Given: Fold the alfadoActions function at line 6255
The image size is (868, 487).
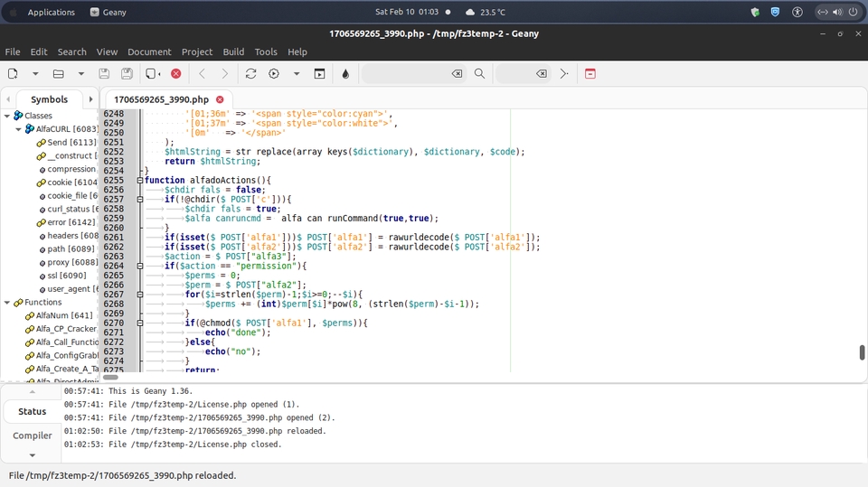Looking at the screenshot, I should (x=140, y=181).
